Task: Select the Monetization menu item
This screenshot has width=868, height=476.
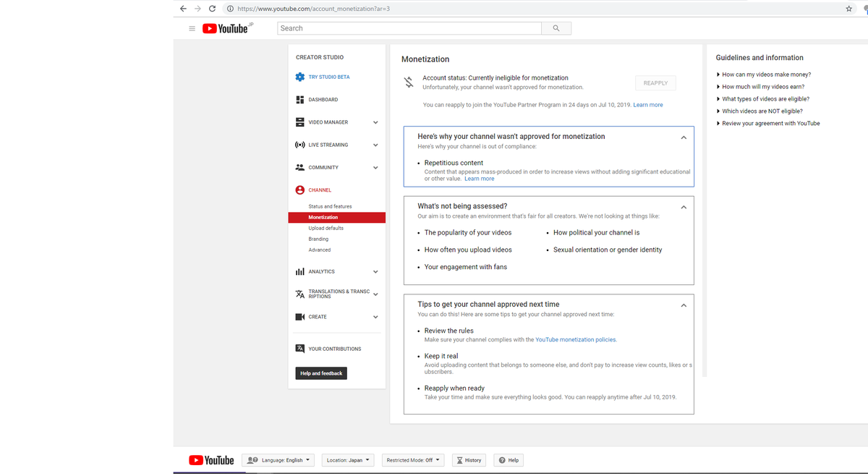Action: (x=336, y=217)
